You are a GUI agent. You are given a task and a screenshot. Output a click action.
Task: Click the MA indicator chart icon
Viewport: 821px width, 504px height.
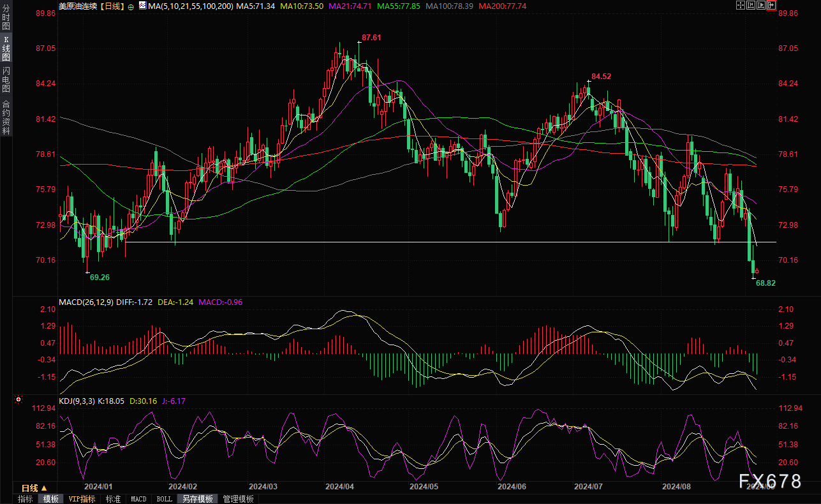tap(142, 6)
